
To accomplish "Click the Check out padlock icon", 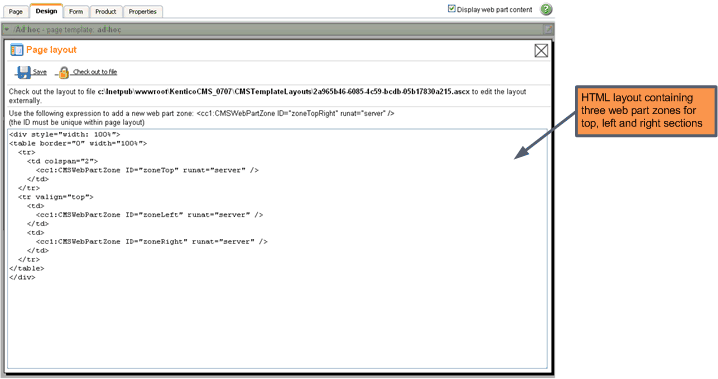I will (63, 72).
